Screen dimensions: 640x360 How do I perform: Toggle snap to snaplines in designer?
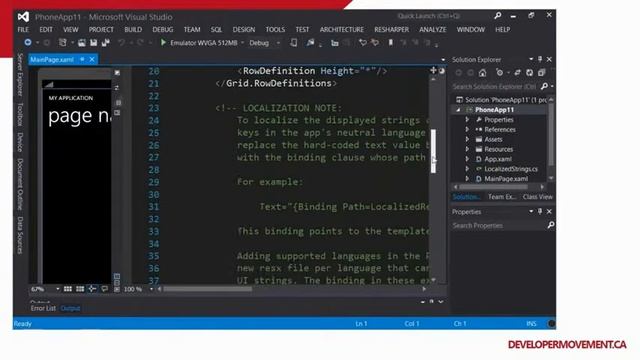pos(92,289)
